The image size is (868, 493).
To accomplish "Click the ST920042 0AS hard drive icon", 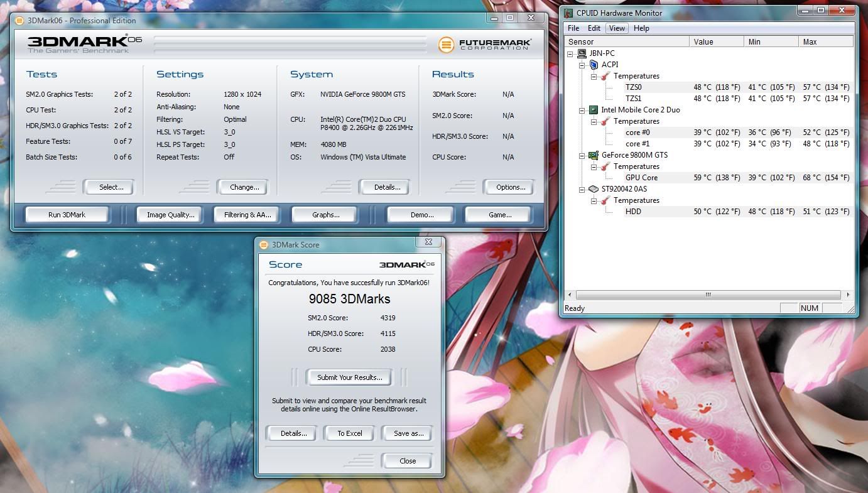I will (594, 189).
